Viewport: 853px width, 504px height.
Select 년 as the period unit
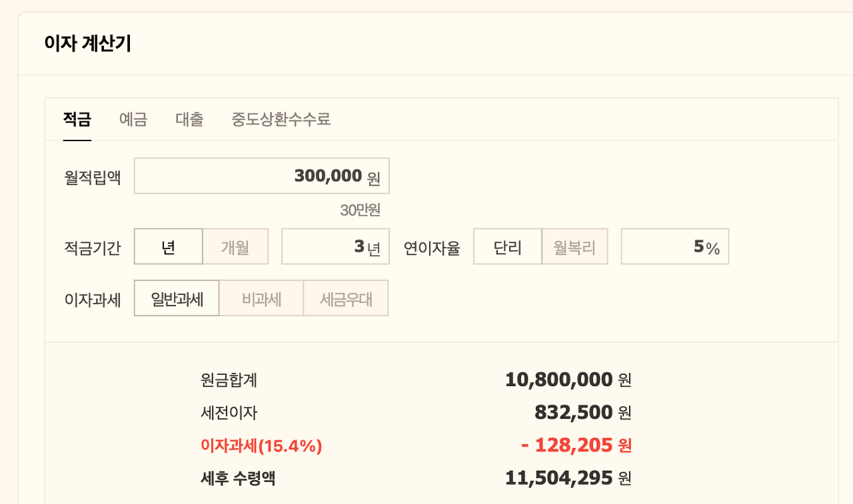pyautogui.click(x=168, y=246)
